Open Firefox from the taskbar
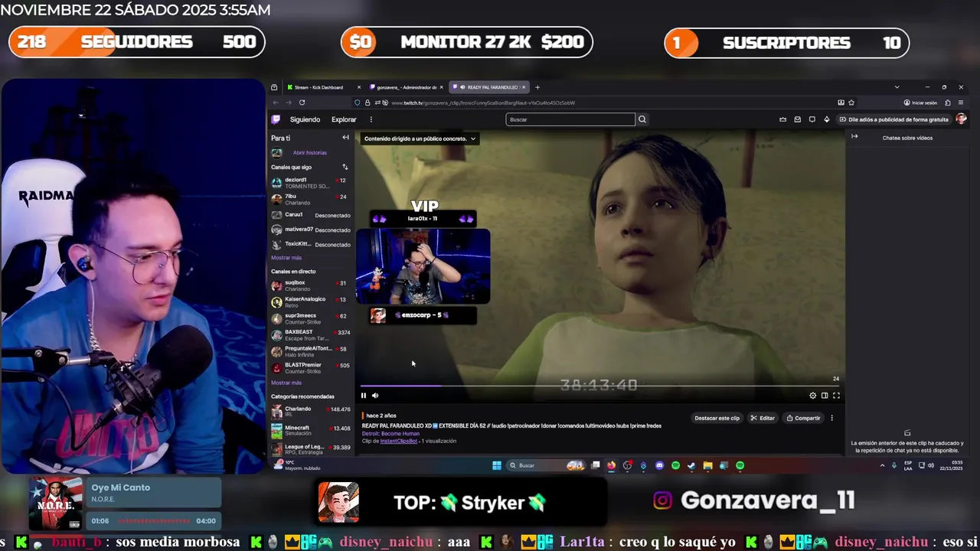 tap(611, 465)
